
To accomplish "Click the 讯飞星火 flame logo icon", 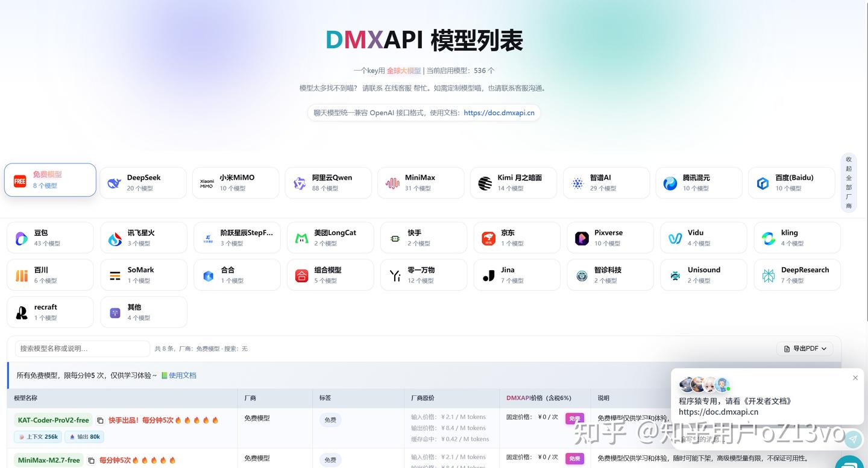I will point(115,238).
